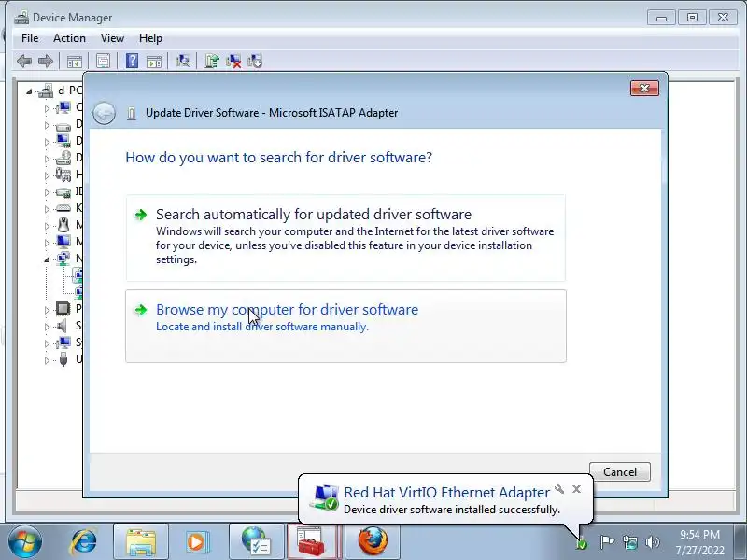This screenshot has height=560, width=747.
Task: Open the Properties toolbar icon in Device Manager
Action: [x=103, y=61]
